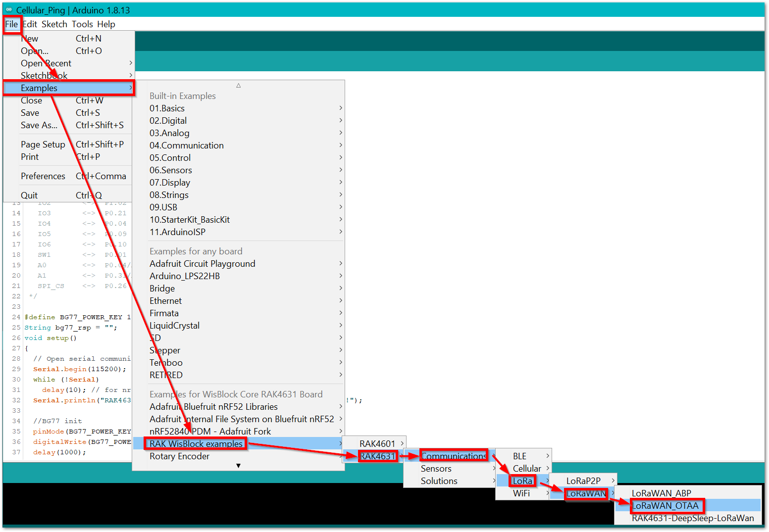
Task: Click the //BG77 init comment line
Action: (57, 421)
